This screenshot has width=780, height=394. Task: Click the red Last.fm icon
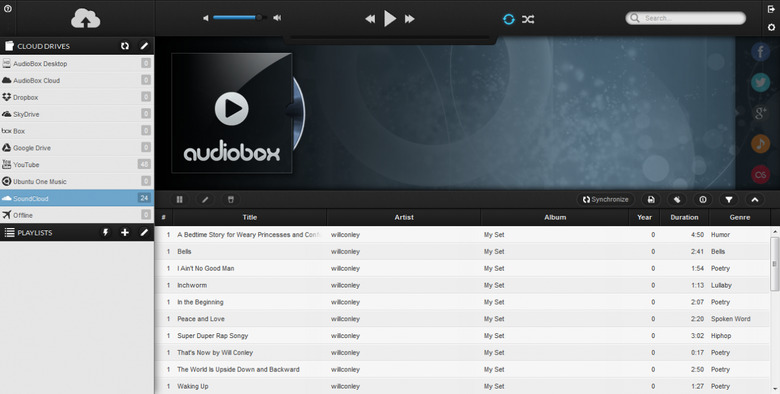[760, 175]
